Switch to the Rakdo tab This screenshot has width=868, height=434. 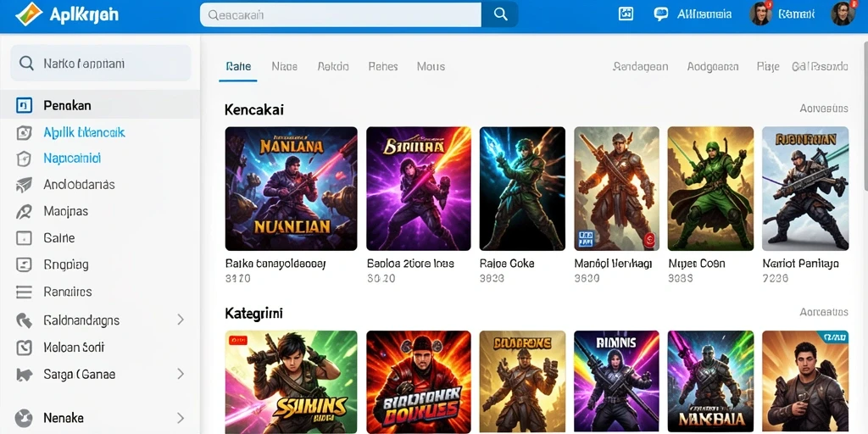(x=333, y=66)
